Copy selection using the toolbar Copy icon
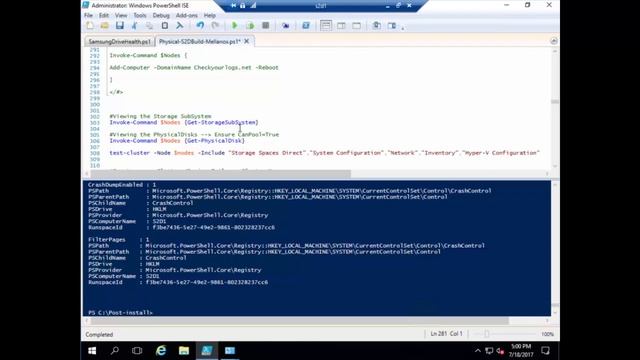Viewport: 640px width, 360px height. pyautogui.click(x=149, y=26)
